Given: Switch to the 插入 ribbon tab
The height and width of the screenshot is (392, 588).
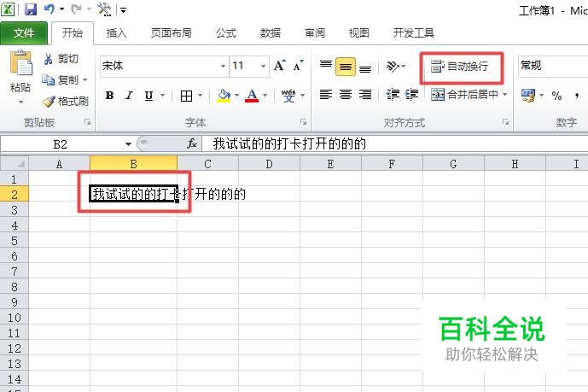Looking at the screenshot, I should [x=116, y=33].
